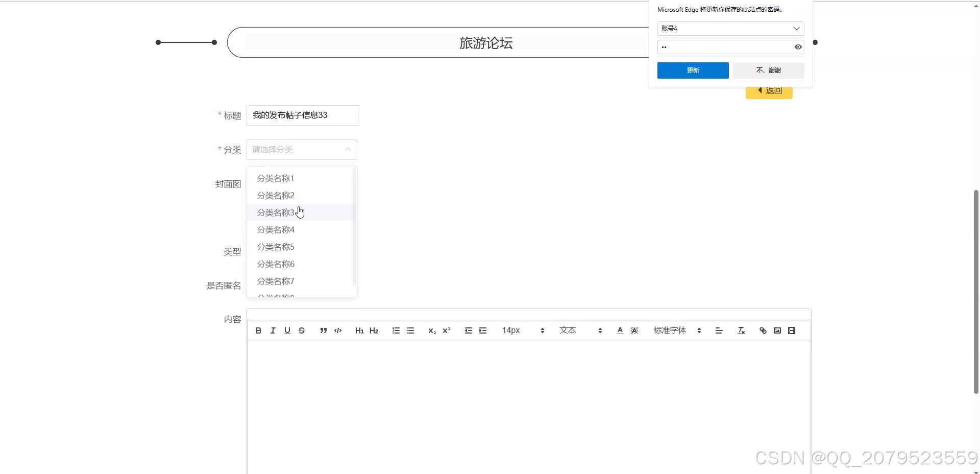This screenshot has width=980, height=474.
Task: Click the yellow 返回 back button
Action: coord(769,92)
